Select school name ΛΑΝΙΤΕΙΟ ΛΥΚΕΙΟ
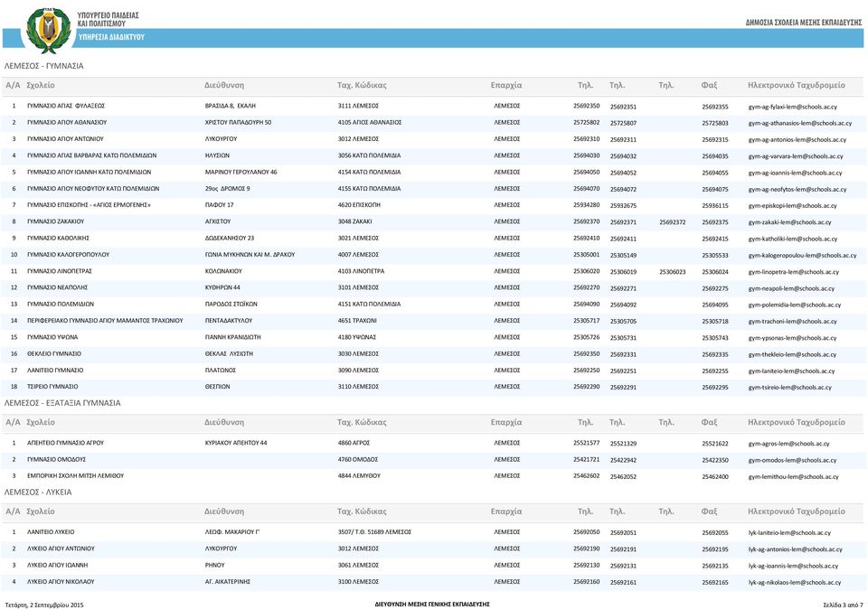This screenshot has width=868, height=610. tap(51, 532)
